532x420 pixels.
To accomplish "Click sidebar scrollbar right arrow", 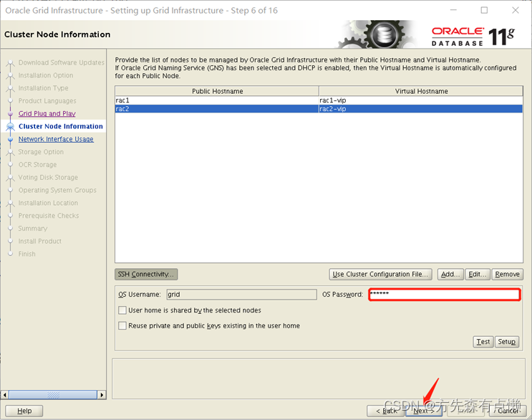I will pyautogui.click(x=102, y=395).
